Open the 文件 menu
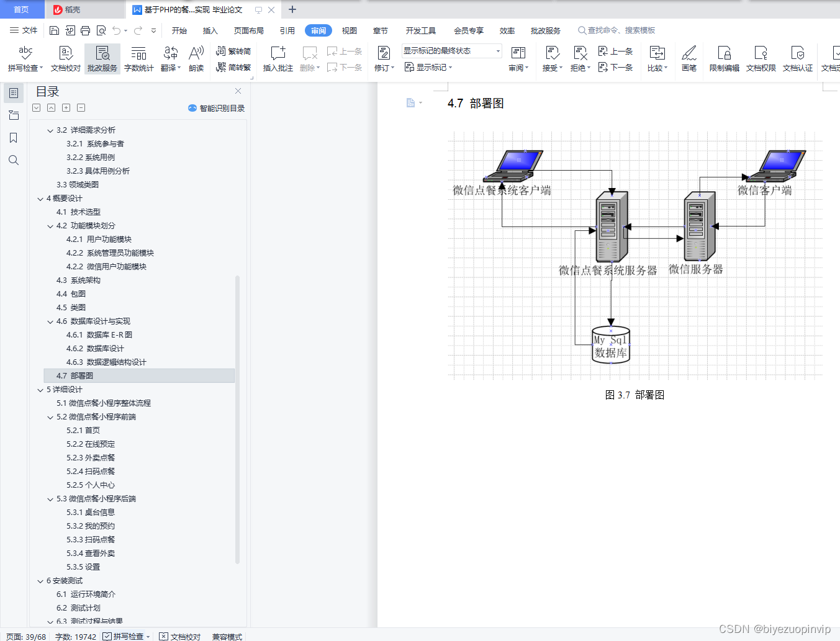This screenshot has width=840, height=641. pyautogui.click(x=24, y=30)
